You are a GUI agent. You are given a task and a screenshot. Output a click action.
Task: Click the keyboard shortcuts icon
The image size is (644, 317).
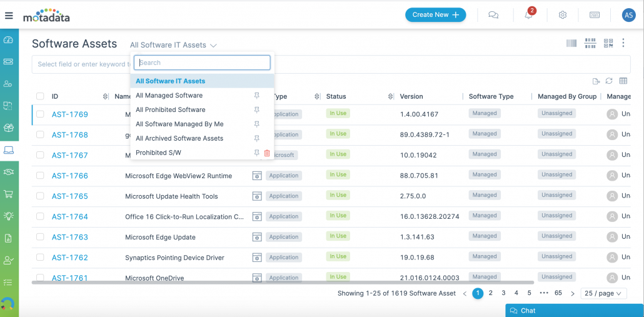(x=595, y=15)
